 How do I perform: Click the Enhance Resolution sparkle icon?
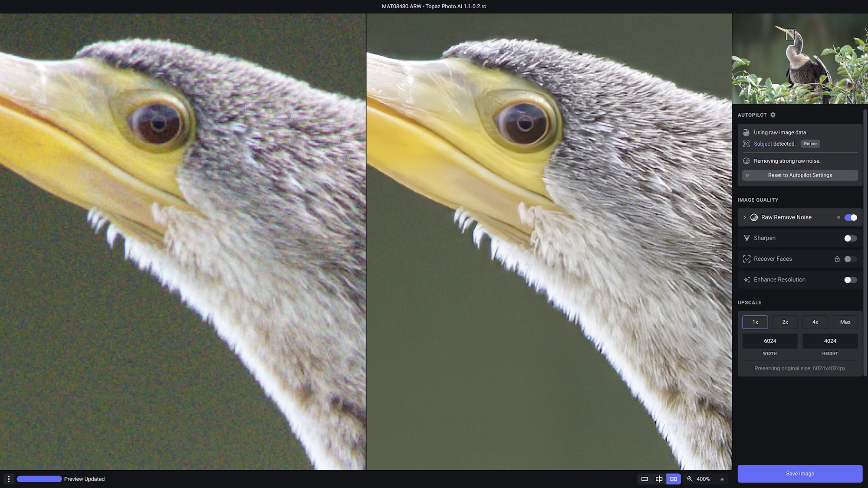point(746,280)
